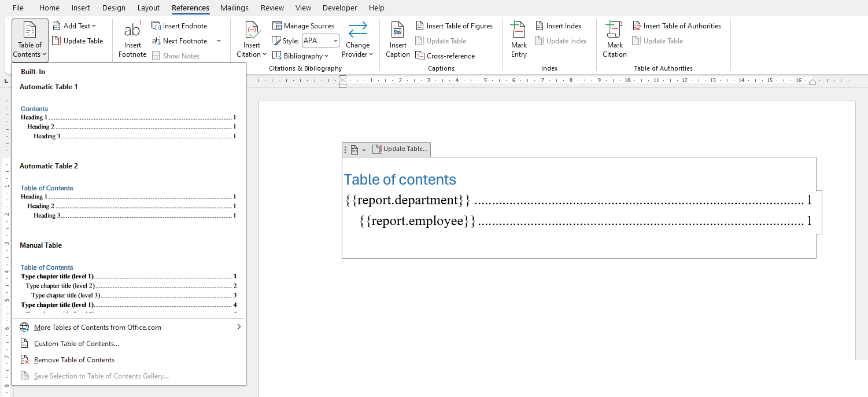Image resolution: width=868 pixels, height=397 pixels.
Task: Open the TOC icon dropdown on content control
Action: click(x=359, y=149)
